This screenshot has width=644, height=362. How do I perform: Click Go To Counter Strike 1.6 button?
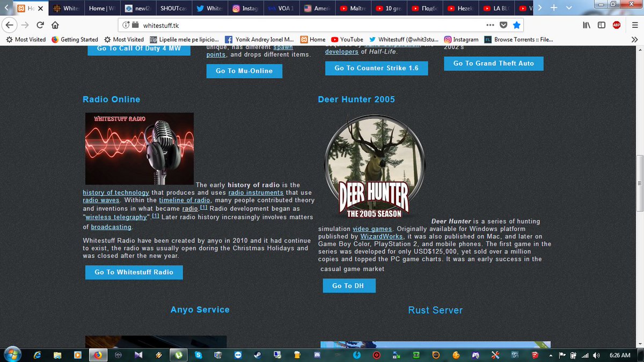pyautogui.click(x=376, y=68)
